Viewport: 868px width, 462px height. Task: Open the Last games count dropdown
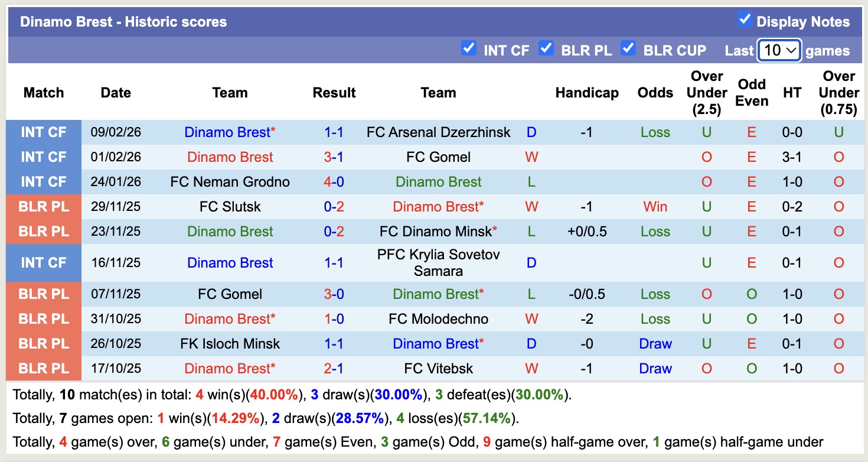point(779,50)
